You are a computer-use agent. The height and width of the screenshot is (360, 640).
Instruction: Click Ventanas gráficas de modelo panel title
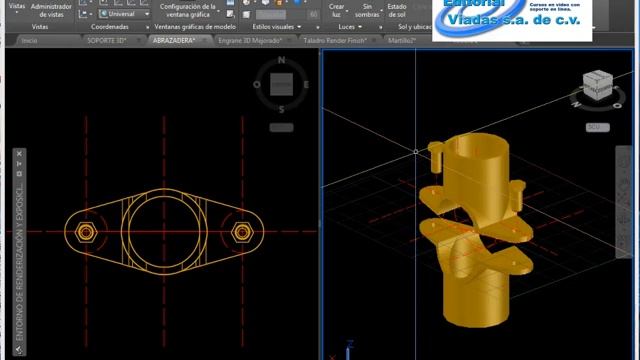tap(195, 27)
